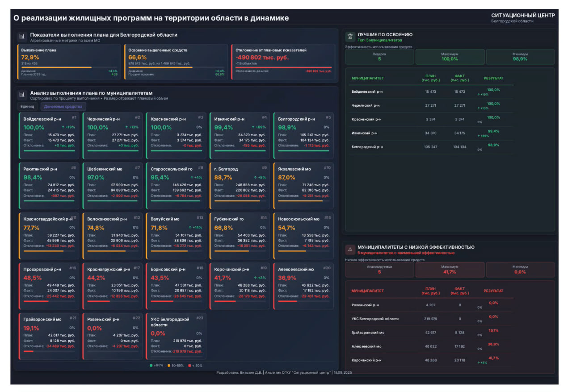Click the chart icon beside "Анализ выполнения плана"
This screenshot has width=572, height=392.
(22, 95)
